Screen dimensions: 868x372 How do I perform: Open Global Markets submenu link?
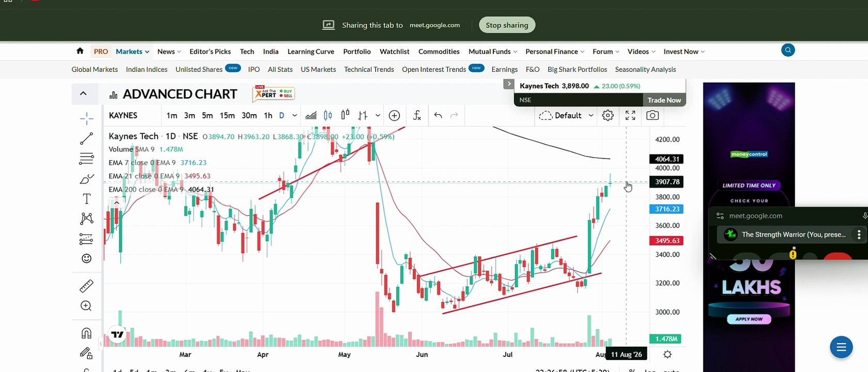coord(94,69)
